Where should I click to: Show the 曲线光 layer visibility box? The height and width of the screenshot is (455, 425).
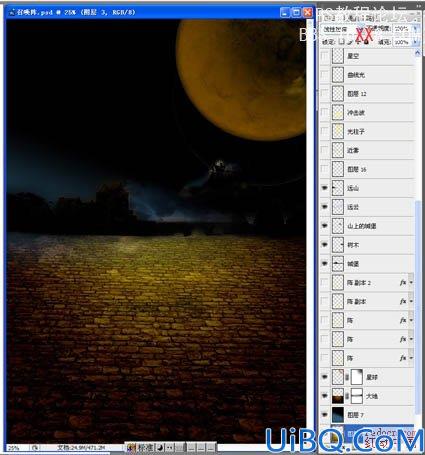pos(324,75)
